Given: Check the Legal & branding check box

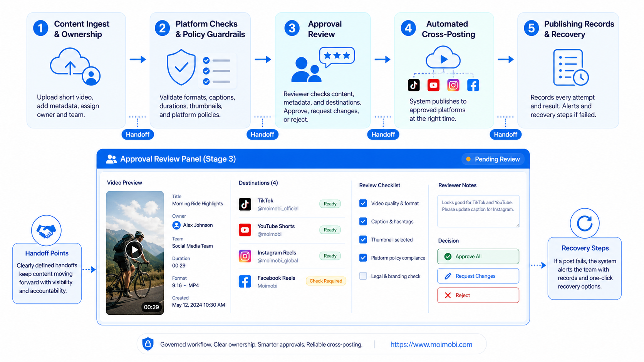Looking at the screenshot, I should 363,276.
